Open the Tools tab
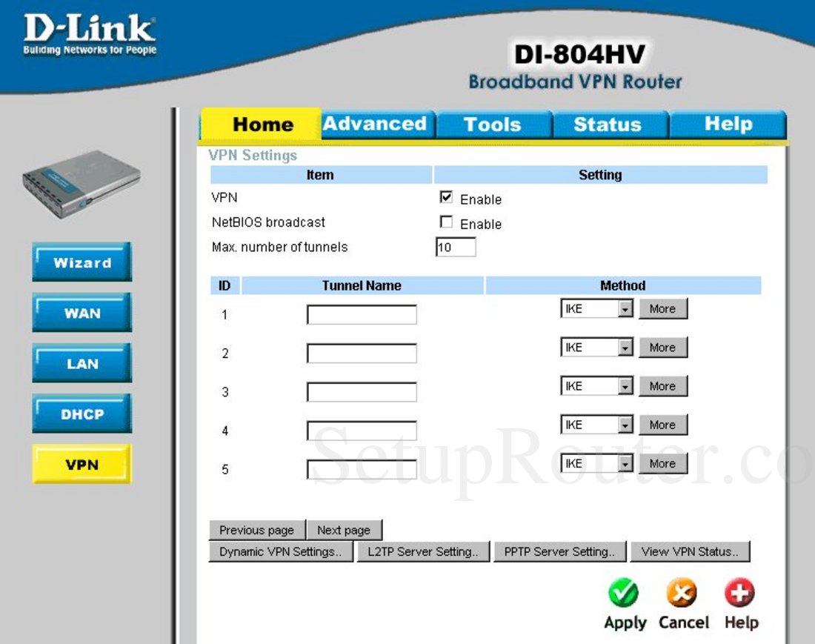Image resolution: width=815 pixels, height=644 pixels. tap(493, 125)
